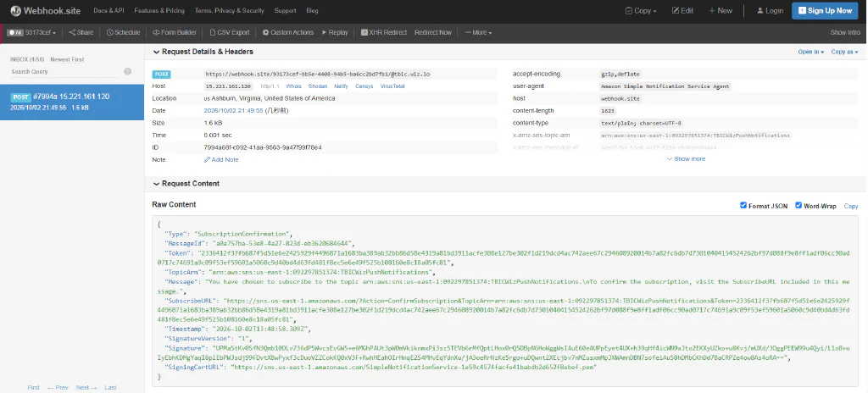Click the Share toolbar item

(81, 33)
